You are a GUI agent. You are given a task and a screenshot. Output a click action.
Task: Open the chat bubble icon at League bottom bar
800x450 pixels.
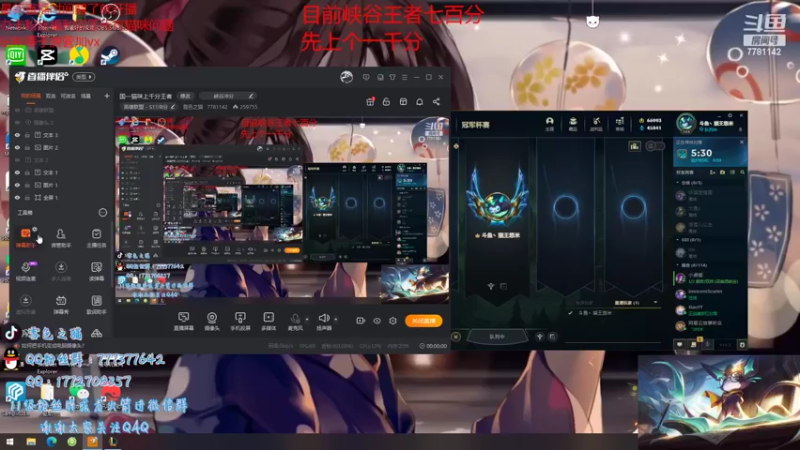680,345
